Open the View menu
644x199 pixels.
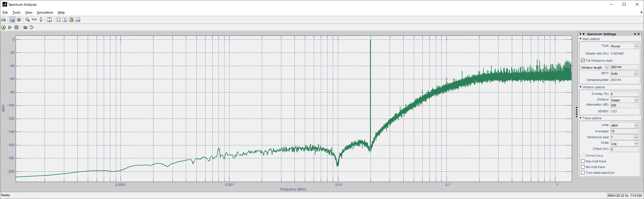coord(29,12)
